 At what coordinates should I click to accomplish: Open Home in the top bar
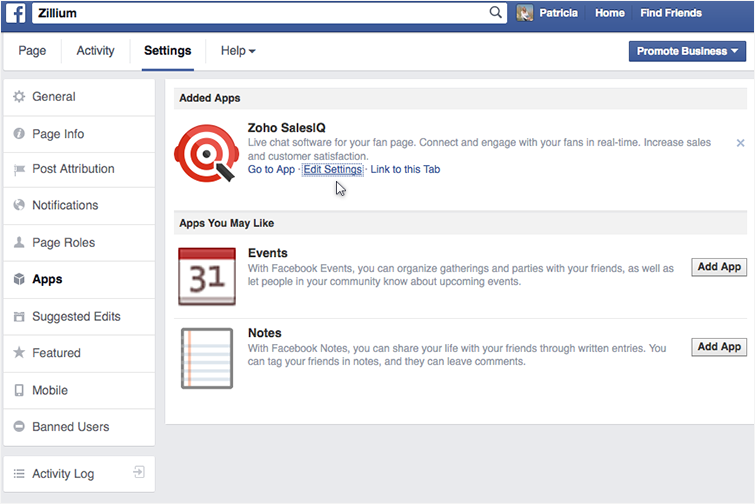point(610,13)
